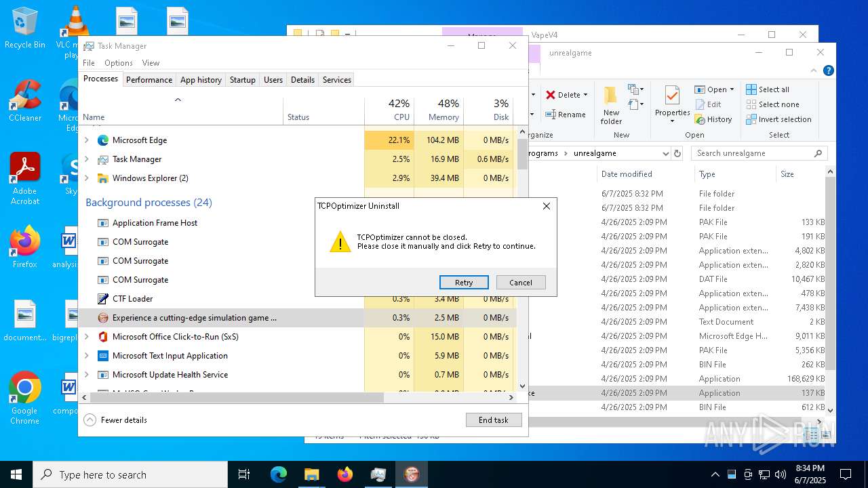This screenshot has width=868, height=488.
Task: Select Microsoft Office Click-to-Run icon
Action: [103, 337]
